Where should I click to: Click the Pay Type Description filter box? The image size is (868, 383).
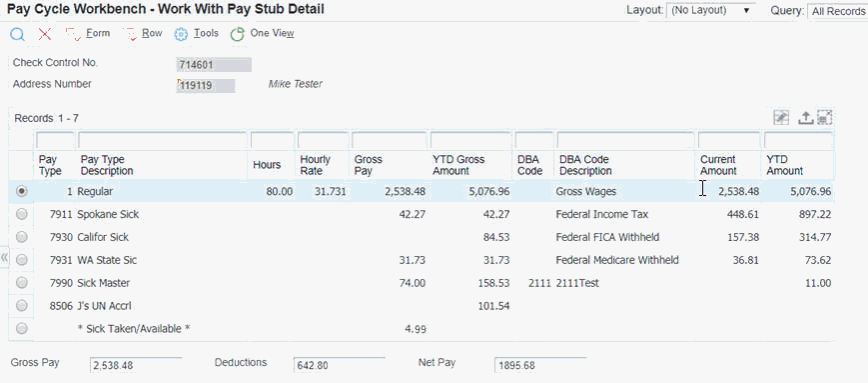tap(163, 140)
